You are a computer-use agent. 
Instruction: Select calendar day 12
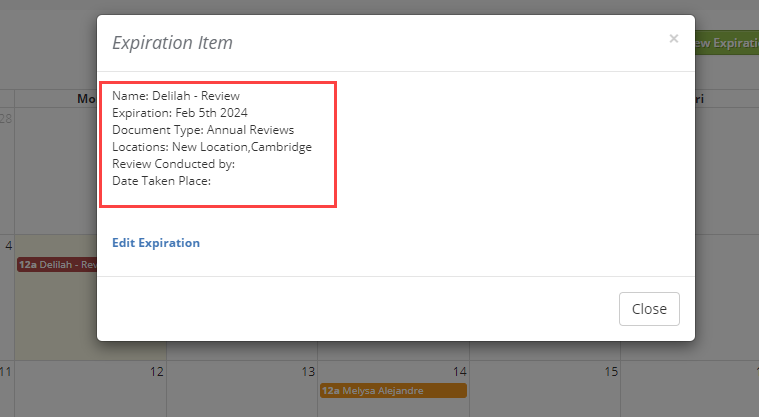(156, 372)
